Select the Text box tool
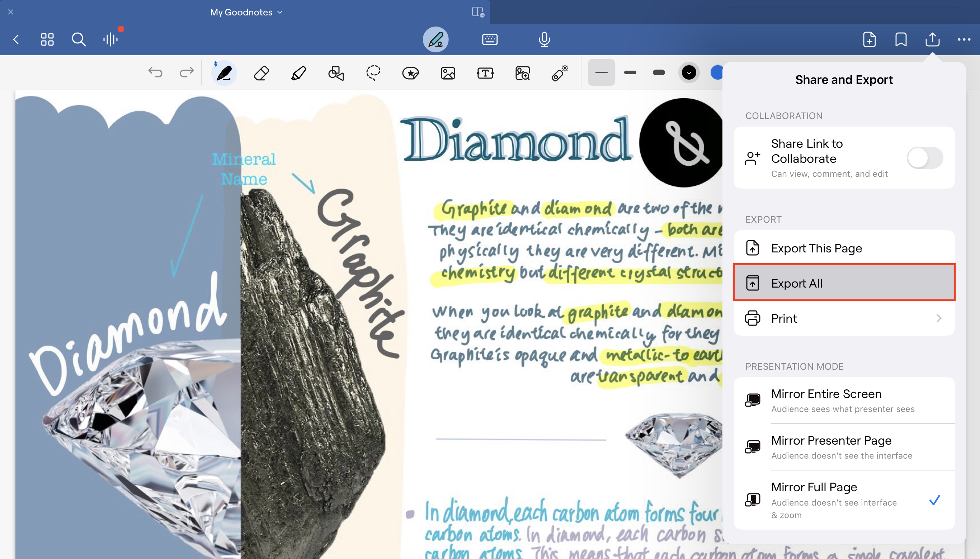This screenshot has width=980, height=559. [x=485, y=73]
